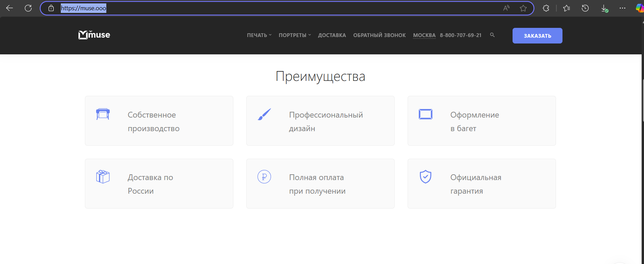
Task: Open browser Settings and more menu
Action: coord(623,8)
